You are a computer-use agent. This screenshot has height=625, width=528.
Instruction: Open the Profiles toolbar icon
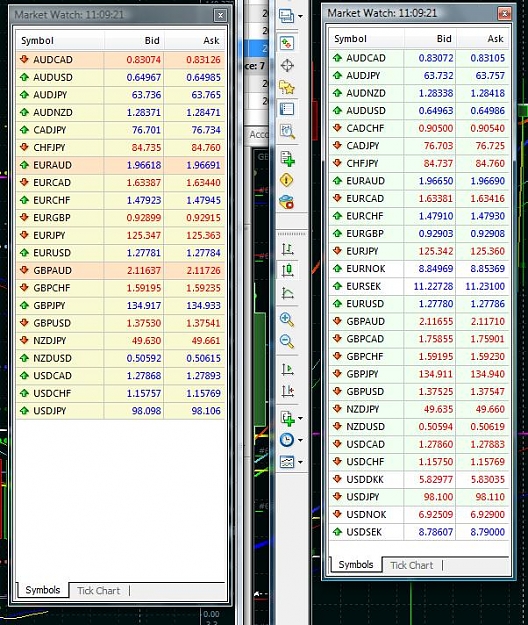[287, 16]
